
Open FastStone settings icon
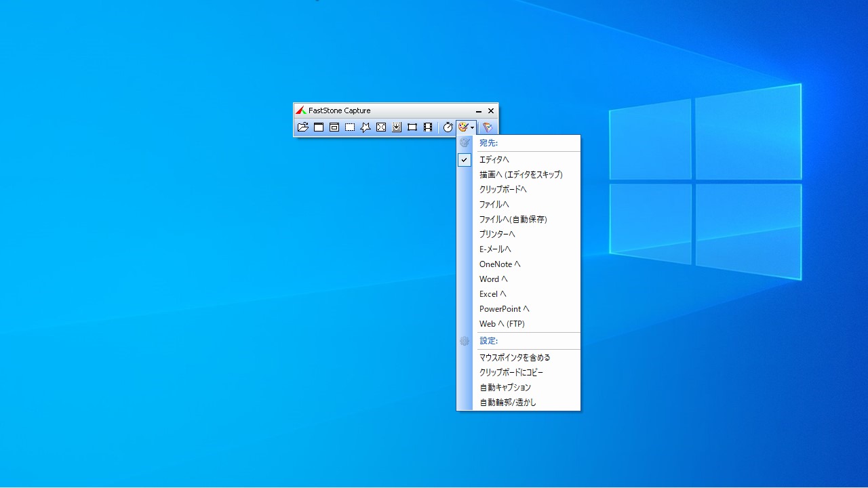pos(488,127)
